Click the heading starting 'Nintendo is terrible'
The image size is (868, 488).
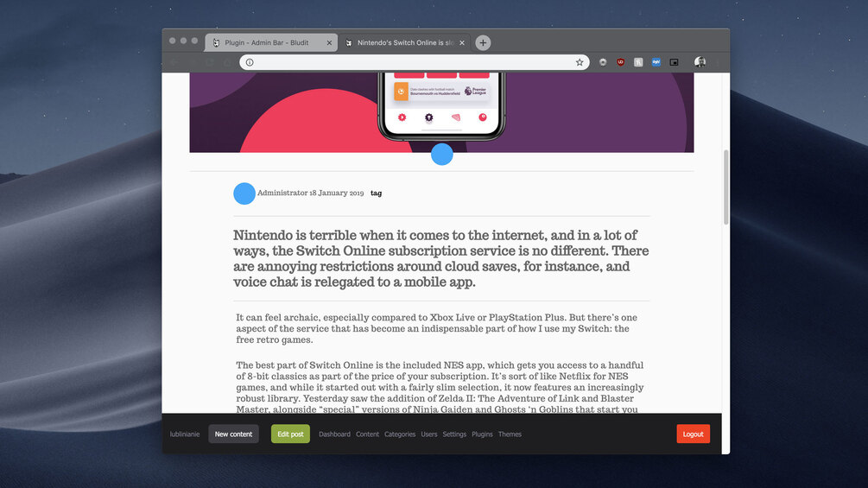[440, 258]
